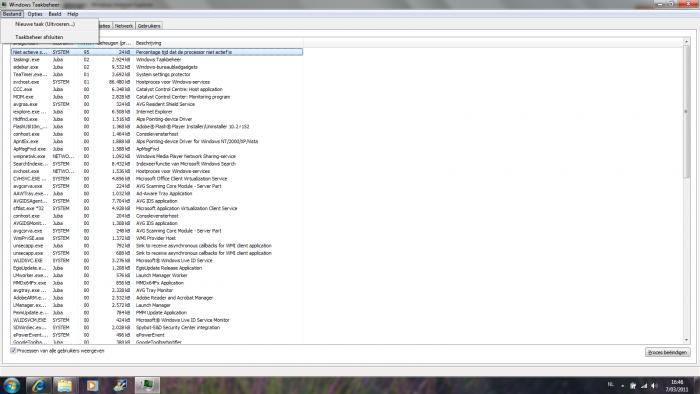Open Windows Media Player taskbar icon
The width and height of the screenshot is (700, 394).
point(92,385)
